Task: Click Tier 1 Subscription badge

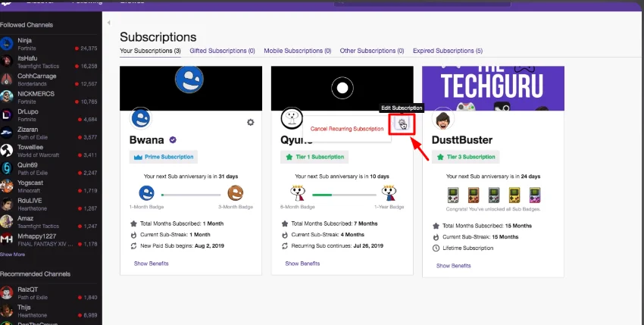Action: pyautogui.click(x=314, y=157)
